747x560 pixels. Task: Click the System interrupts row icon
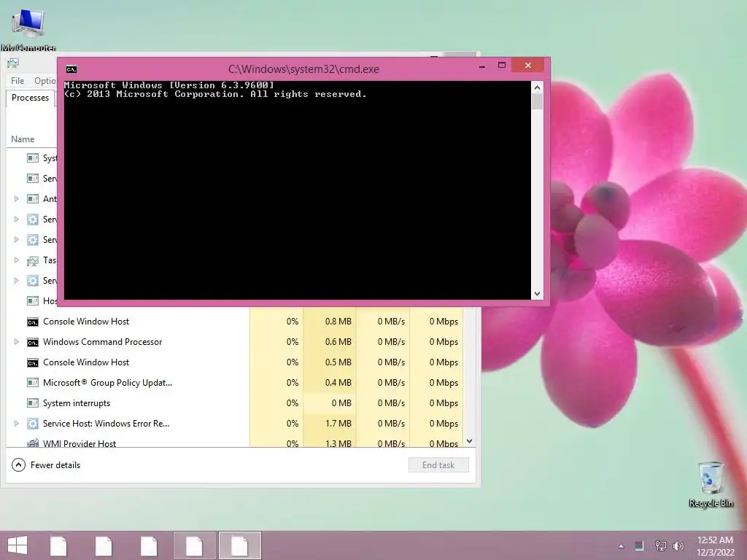[32, 403]
